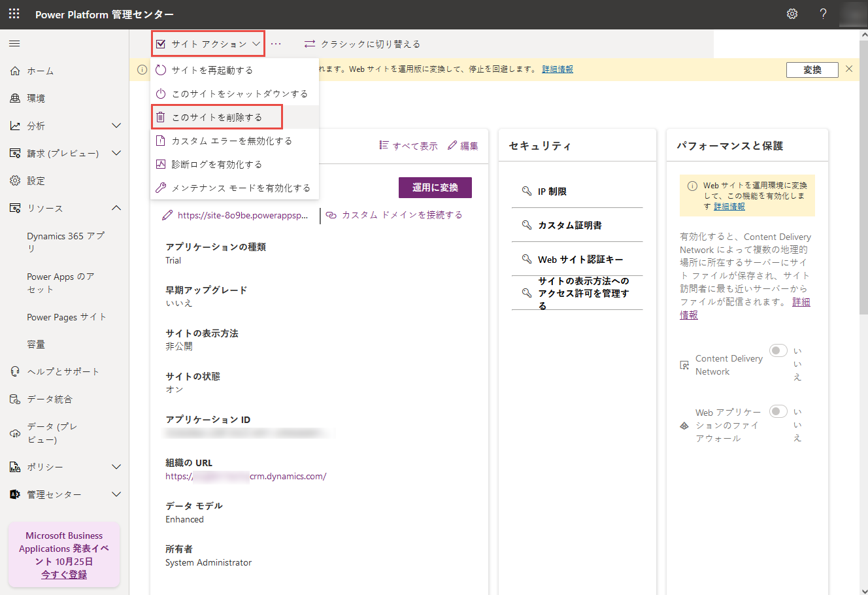
Task: Click pencil icon next to site URL
Action: pos(167,215)
